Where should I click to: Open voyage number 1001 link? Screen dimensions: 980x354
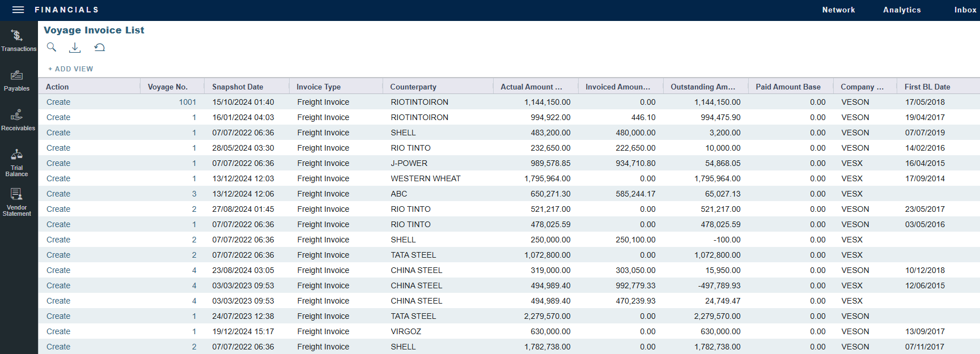click(x=187, y=102)
